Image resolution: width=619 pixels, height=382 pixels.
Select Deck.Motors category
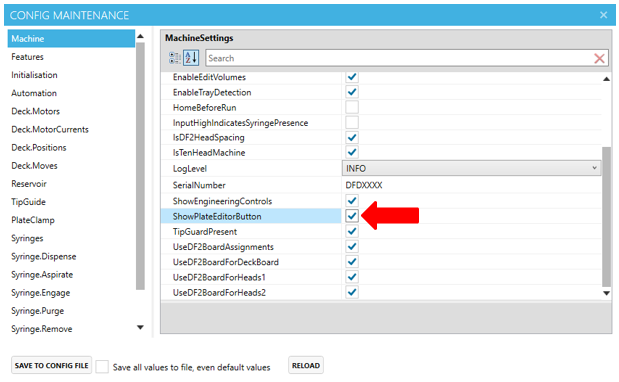(36, 111)
